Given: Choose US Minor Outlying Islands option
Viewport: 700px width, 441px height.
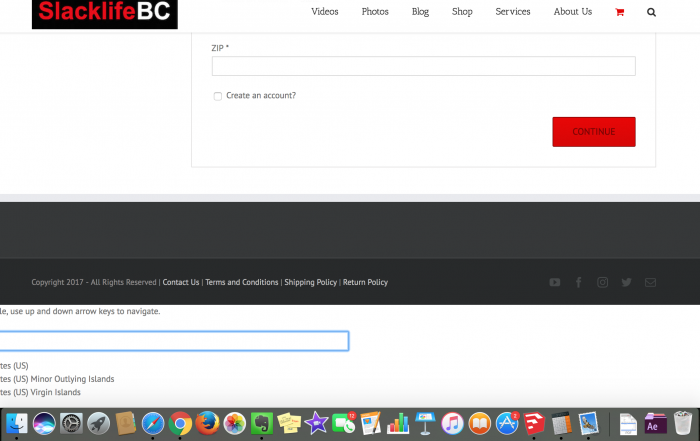Looking at the screenshot, I should [x=57, y=379].
